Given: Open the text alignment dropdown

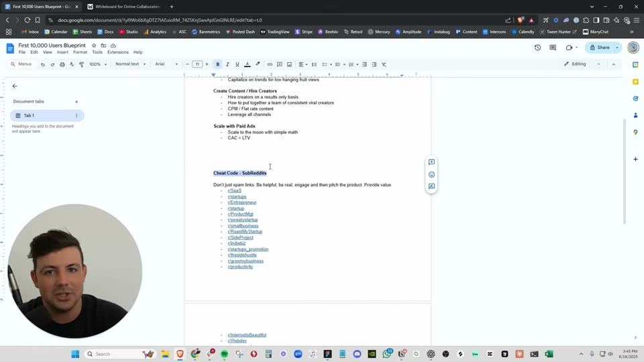Looking at the screenshot, I should [x=303, y=64].
